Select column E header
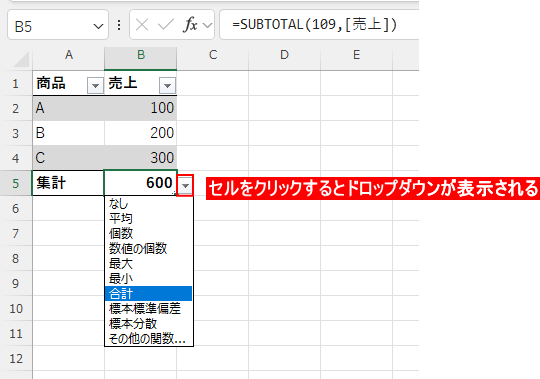The width and height of the screenshot is (540, 379). 356,55
